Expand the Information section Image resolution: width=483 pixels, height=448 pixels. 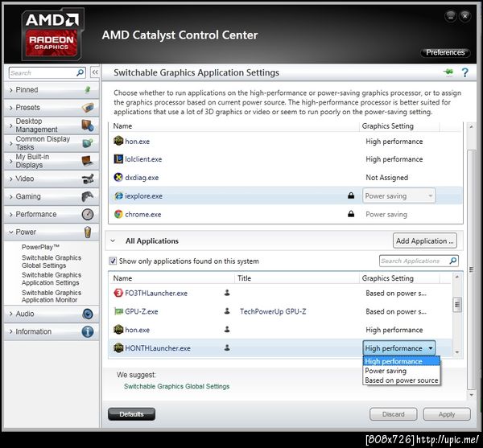click(x=11, y=331)
